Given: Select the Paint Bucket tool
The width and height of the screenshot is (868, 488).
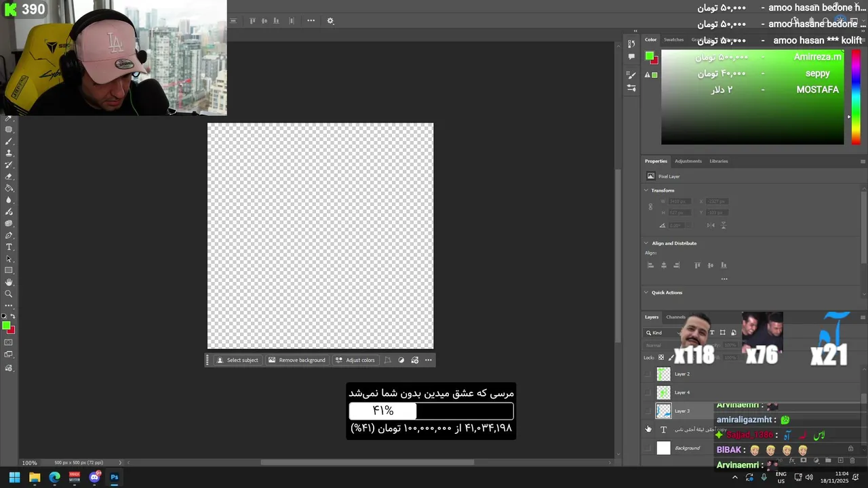Looking at the screenshot, I should coord(9,188).
